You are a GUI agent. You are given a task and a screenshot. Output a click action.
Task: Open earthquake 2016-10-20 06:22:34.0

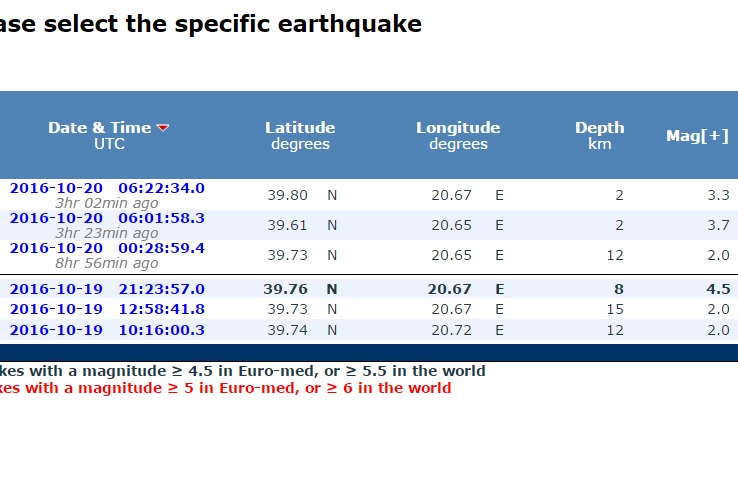tap(107, 188)
